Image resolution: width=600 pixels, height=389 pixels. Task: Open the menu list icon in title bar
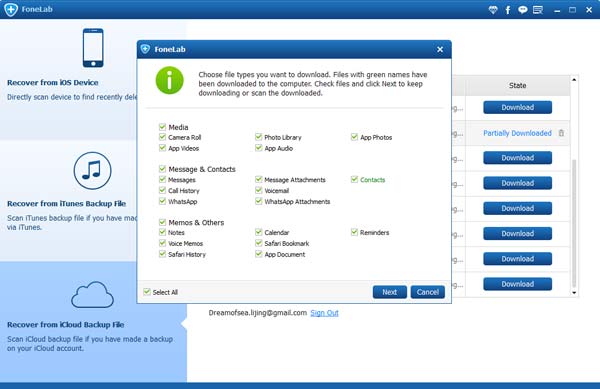[x=538, y=10]
